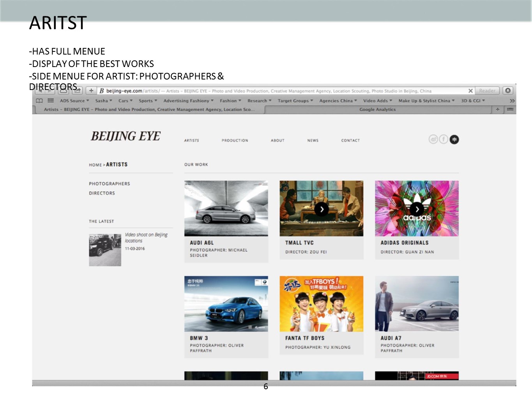The width and height of the screenshot is (532, 399).
Task: Click The Latest news thumbnail image
Action: 105,250
